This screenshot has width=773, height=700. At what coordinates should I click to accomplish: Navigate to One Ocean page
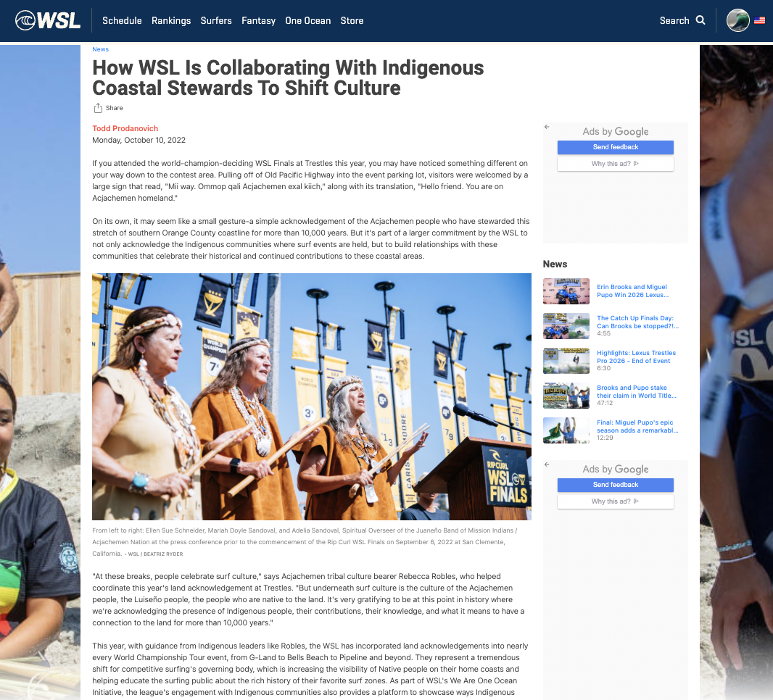coord(307,21)
